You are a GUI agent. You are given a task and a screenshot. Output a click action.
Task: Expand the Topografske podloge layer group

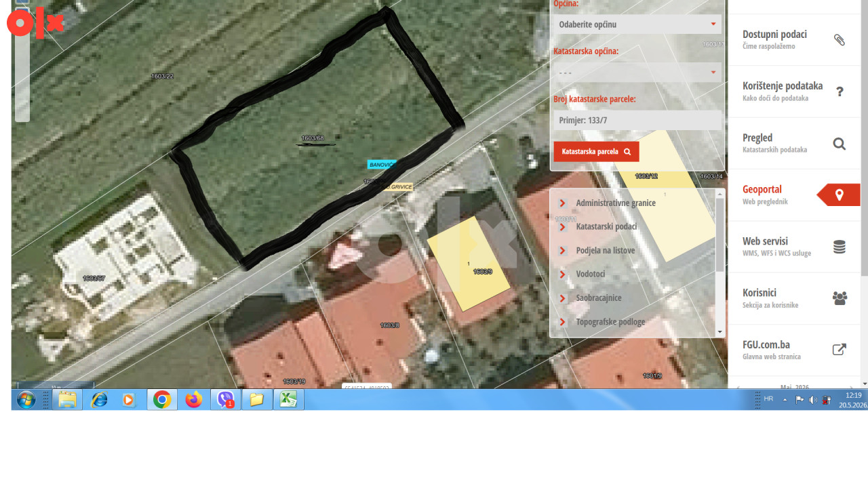[x=562, y=321]
